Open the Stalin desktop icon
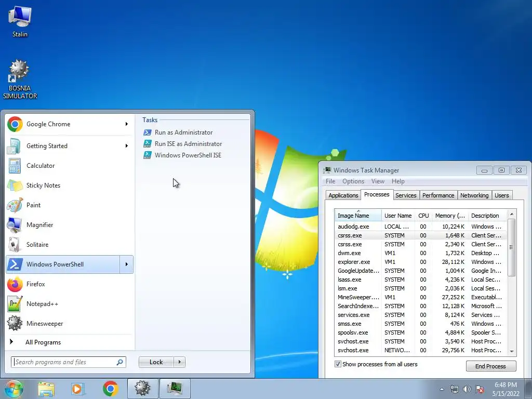Image resolution: width=532 pixels, height=399 pixels. point(20,21)
